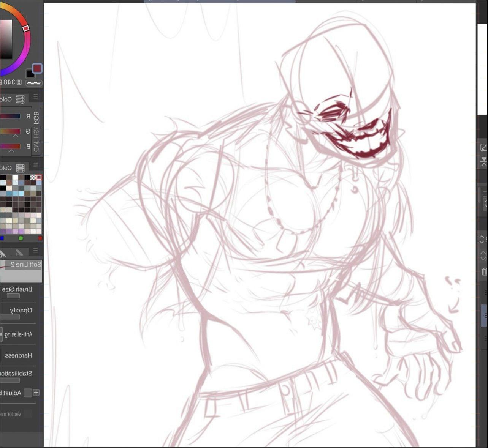Select the checkered transparent swatch in color set
Image resolution: width=488 pixels, height=448 pixels.
33,177
